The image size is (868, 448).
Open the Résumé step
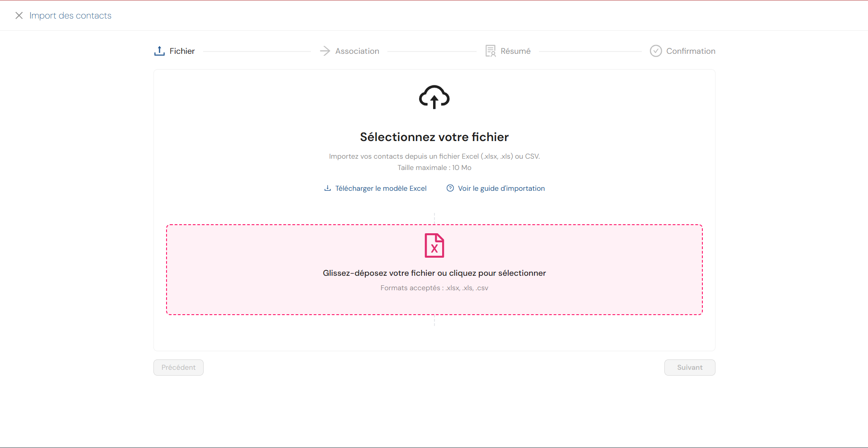click(515, 51)
